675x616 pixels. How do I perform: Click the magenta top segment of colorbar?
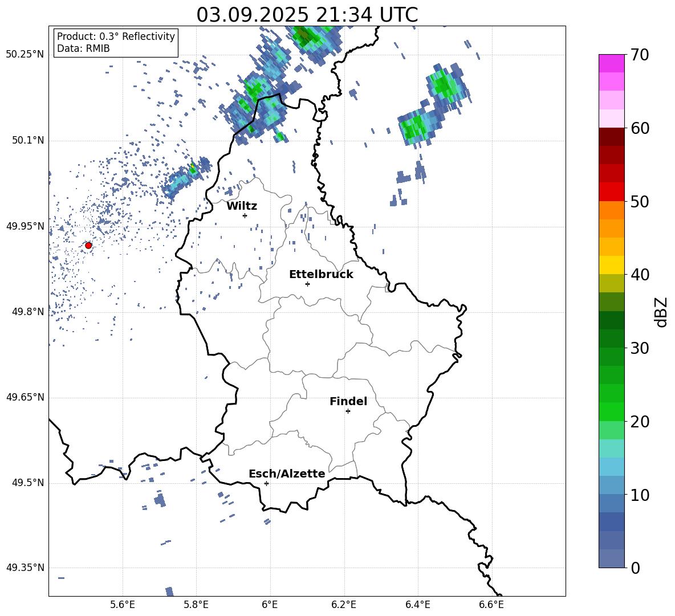(612, 63)
